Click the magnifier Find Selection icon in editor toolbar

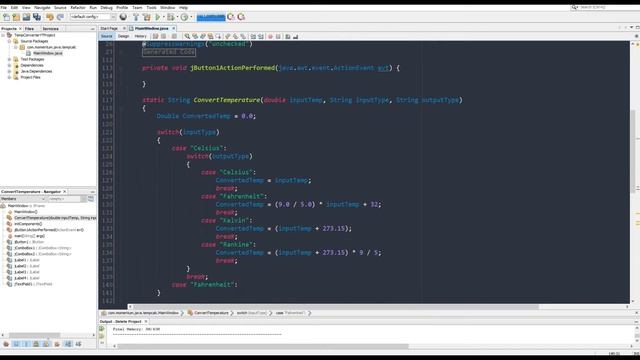click(x=187, y=36)
